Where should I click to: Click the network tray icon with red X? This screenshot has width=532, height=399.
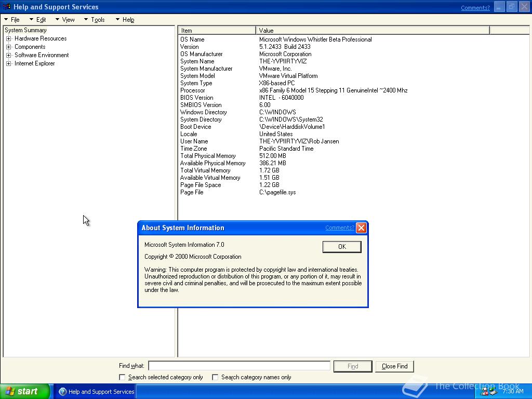click(x=484, y=392)
